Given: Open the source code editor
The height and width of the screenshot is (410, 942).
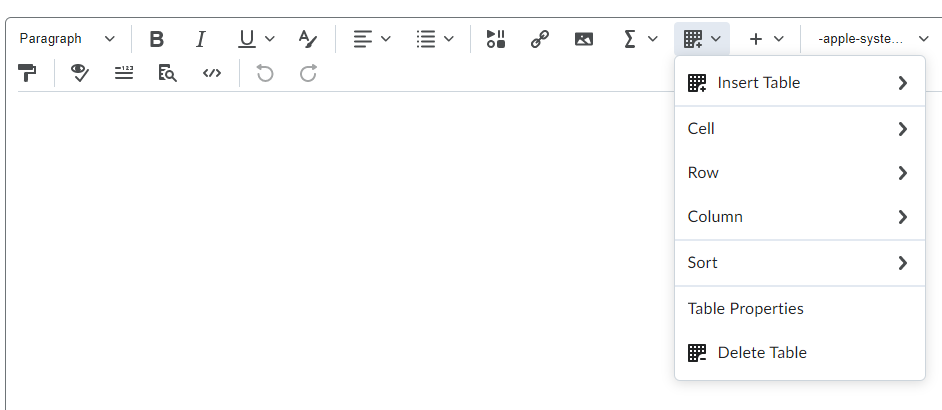Looking at the screenshot, I should point(211,73).
